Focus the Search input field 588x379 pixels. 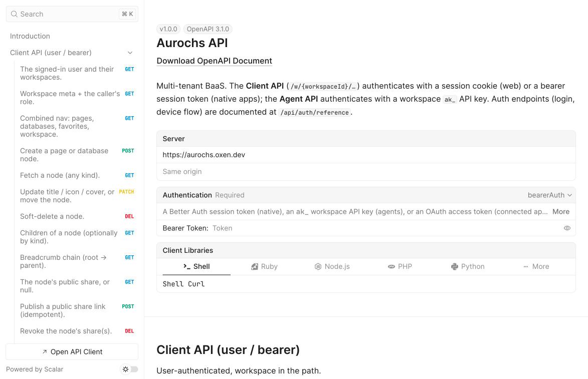[x=72, y=14]
